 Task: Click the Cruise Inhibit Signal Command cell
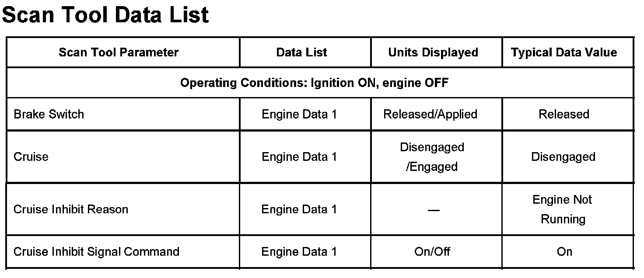pos(96,252)
